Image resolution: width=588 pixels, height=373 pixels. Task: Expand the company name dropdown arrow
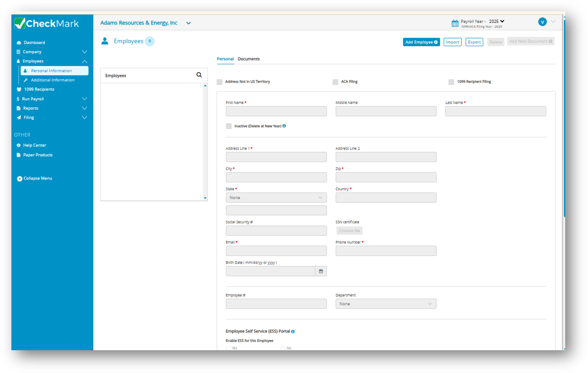coord(188,23)
